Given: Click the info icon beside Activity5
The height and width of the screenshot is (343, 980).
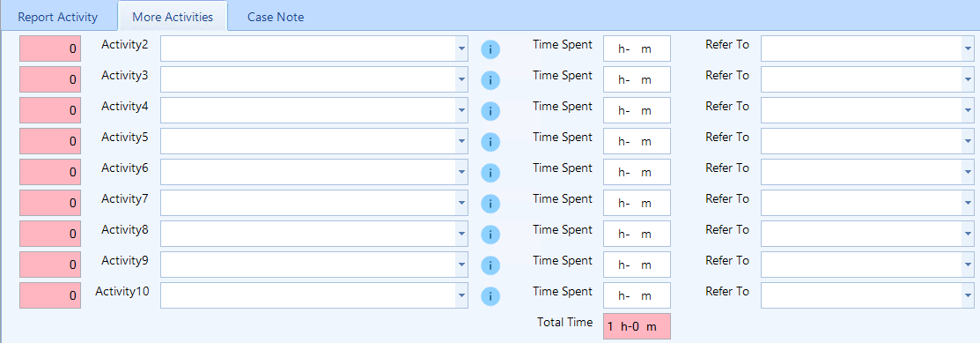Looking at the screenshot, I should (490, 142).
